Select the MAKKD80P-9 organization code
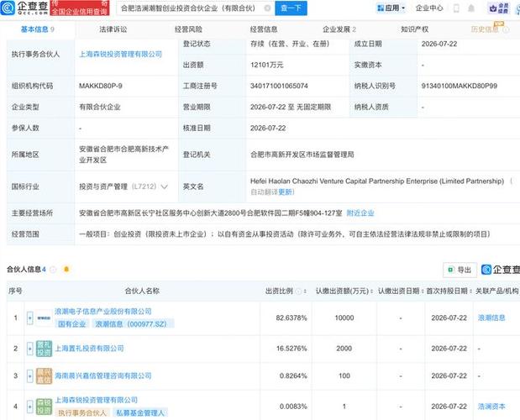 [x=101, y=86]
